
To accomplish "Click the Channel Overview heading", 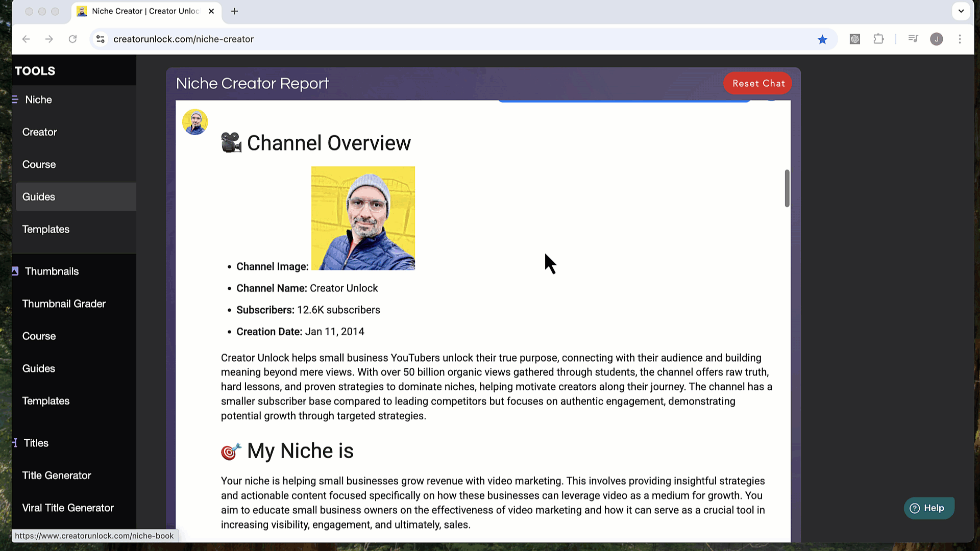I will pyautogui.click(x=329, y=143).
